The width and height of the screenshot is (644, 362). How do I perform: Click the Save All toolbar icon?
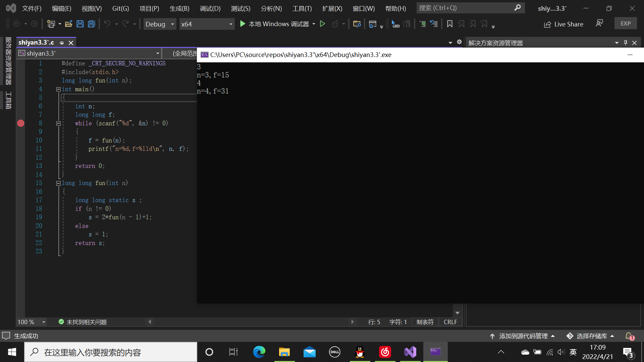coord(91,24)
